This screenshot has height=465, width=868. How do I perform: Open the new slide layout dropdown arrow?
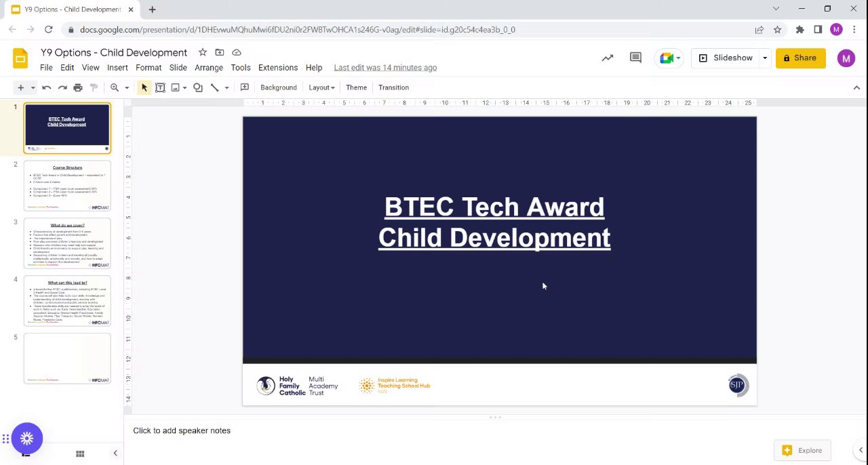tap(32, 87)
